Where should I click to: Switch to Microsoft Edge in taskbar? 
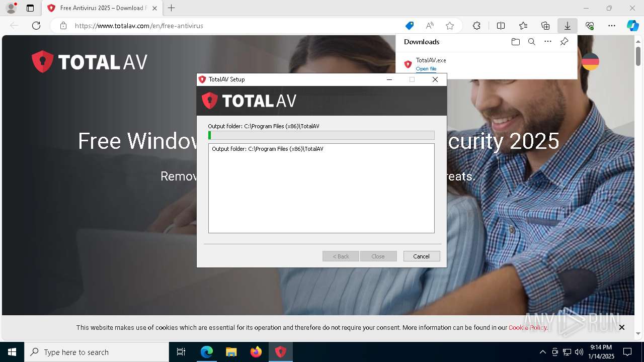pyautogui.click(x=207, y=352)
